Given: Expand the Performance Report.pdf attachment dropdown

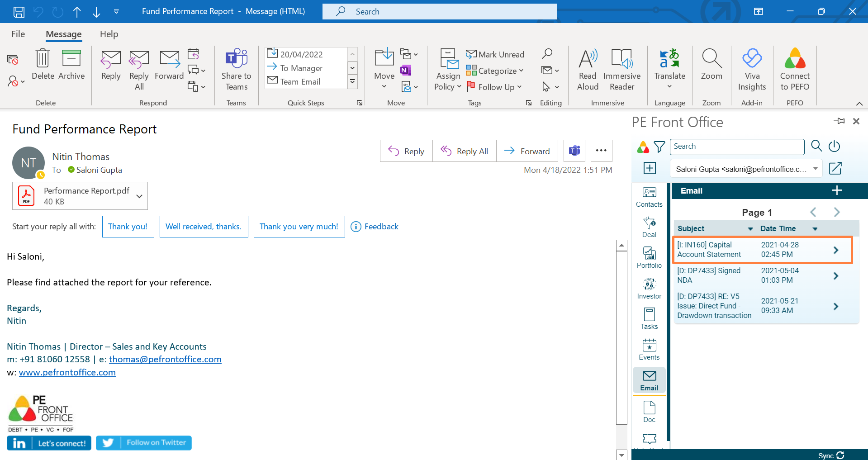Looking at the screenshot, I should click(139, 196).
